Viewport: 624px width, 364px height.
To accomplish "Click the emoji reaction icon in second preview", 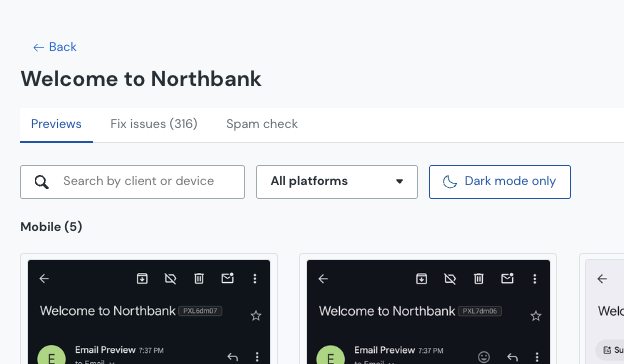I will coord(484,357).
